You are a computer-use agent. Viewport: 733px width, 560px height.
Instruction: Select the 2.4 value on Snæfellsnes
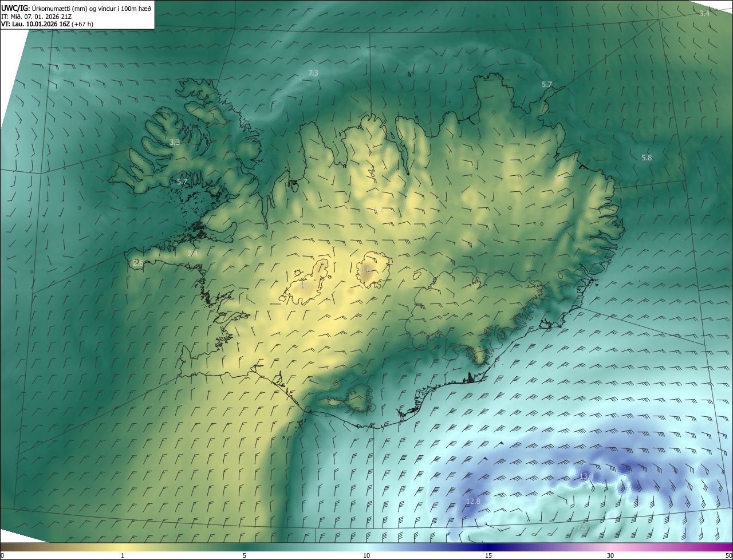pyautogui.click(x=193, y=253)
